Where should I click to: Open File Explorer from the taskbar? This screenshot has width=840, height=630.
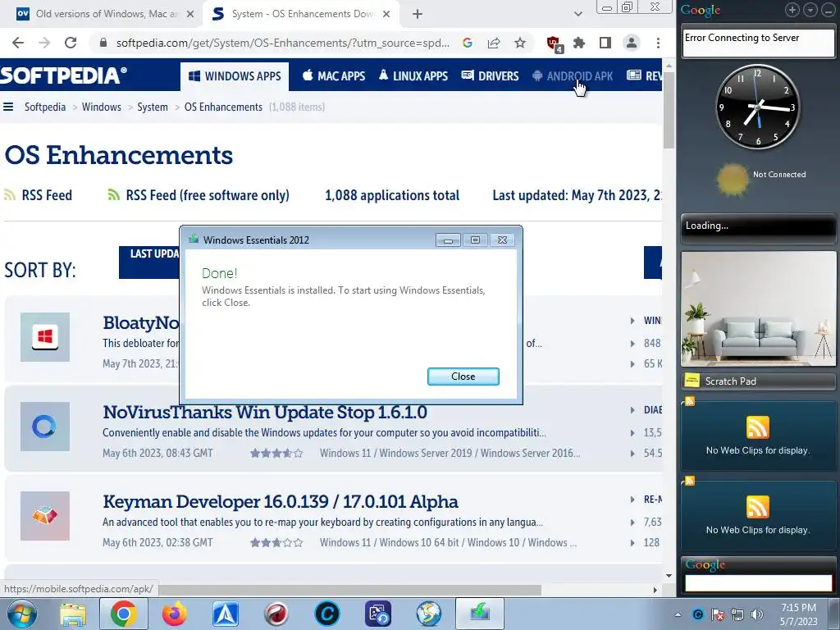(73, 614)
